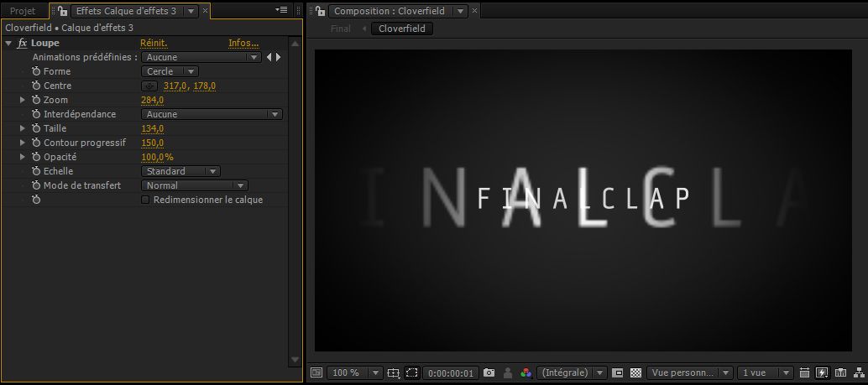Open the Forme Cercle dropdown
Screen dimensions: 868x385
[170, 71]
